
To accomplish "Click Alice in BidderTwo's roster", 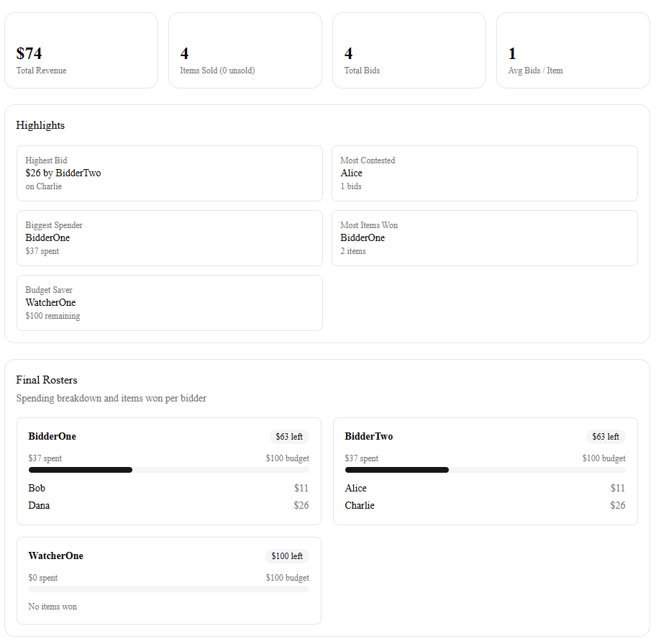I will tap(355, 488).
